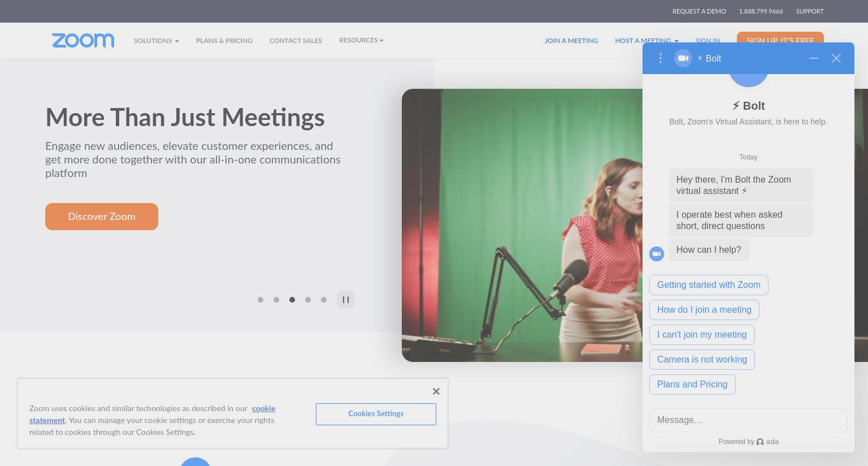Click the Hey there, I'm Bolt message
The width and height of the screenshot is (868, 466).
[741, 185]
